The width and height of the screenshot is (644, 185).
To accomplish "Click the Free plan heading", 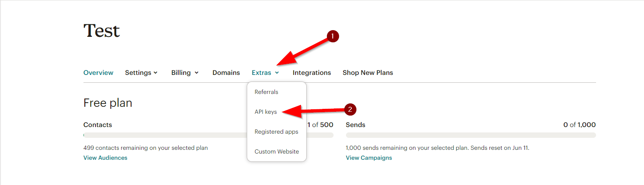I will pos(108,103).
